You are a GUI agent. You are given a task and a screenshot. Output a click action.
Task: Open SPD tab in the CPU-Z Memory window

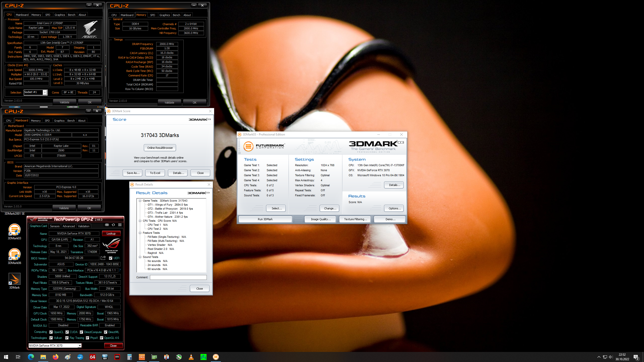152,15
